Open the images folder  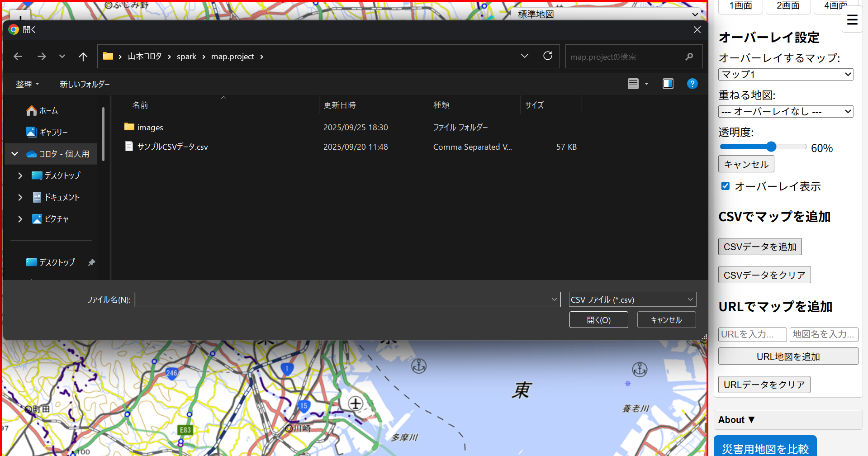click(x=150, y=128)
